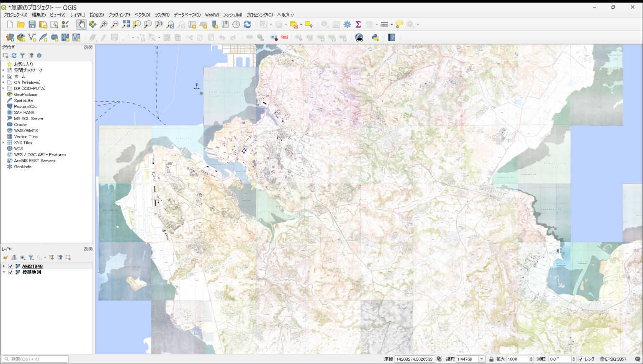The height and width of the screenshot is (364, 643).
Task: Click the coordinate input field
Action: (x=414, y=359)
